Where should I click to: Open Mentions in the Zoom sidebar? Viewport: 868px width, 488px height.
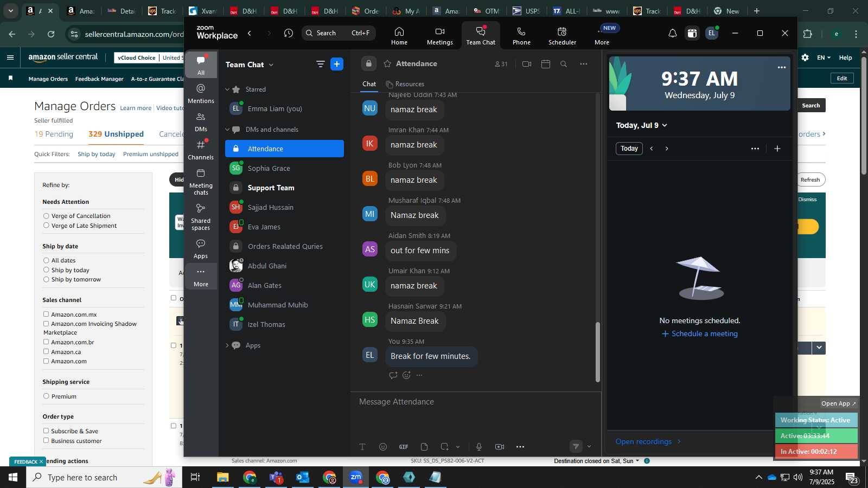point(201,94)
